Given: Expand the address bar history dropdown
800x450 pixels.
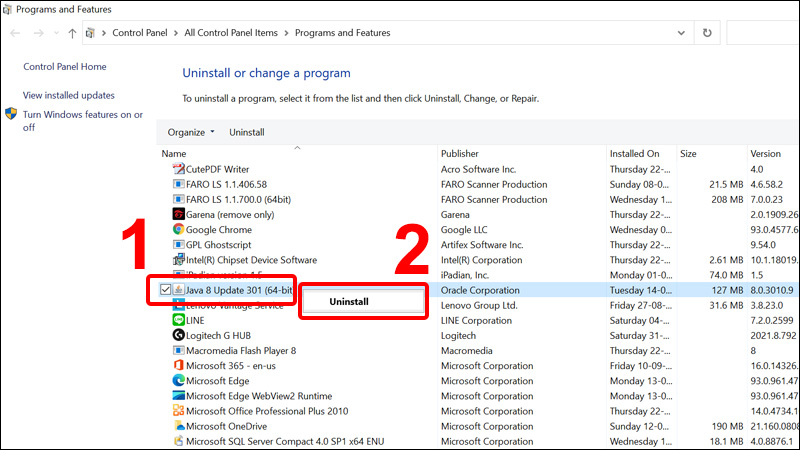Looking at the screenshot, I should click(681, 33).
